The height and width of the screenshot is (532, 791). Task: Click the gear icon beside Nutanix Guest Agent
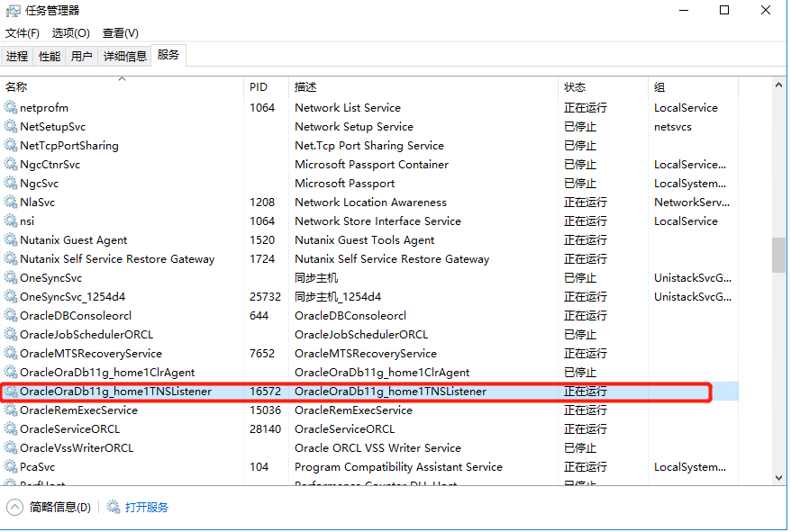(11, 239)
